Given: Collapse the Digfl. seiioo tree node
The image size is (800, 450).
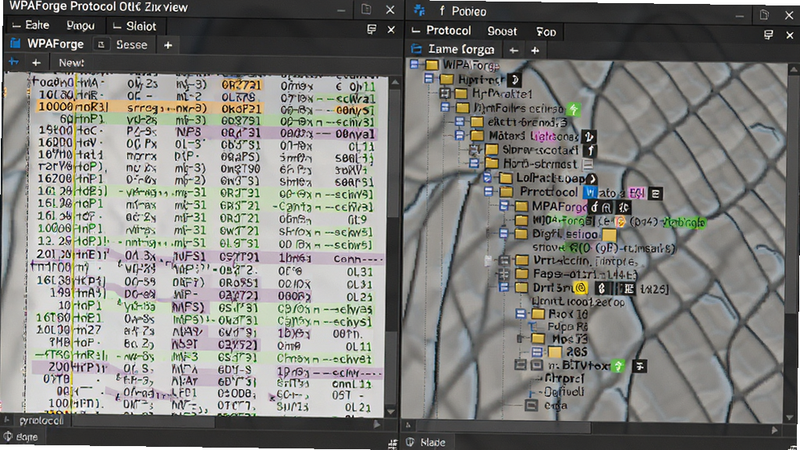Looking at the screenshot, I should pyautogui.click(x=504, y=233).
